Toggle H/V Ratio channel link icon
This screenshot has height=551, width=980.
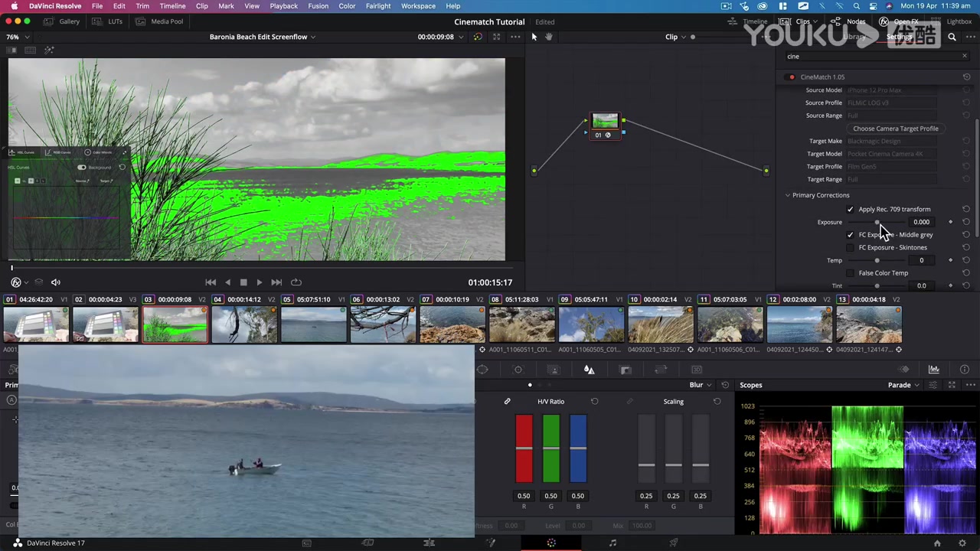(x=507, y=401)
